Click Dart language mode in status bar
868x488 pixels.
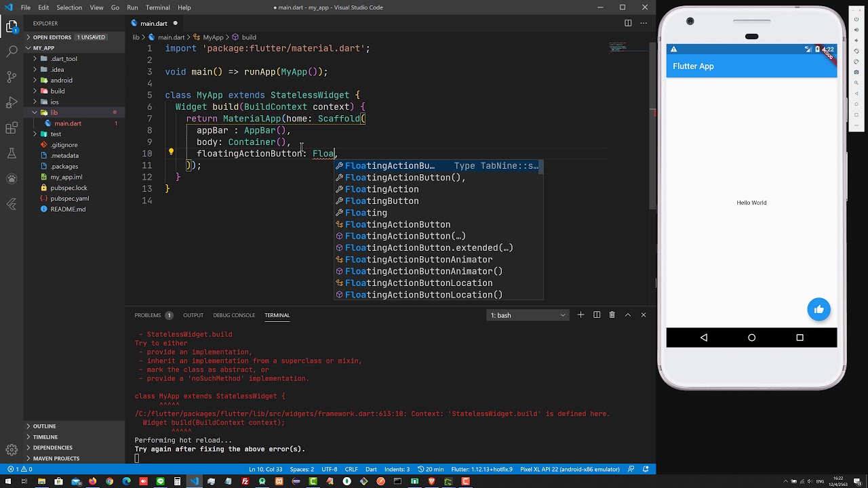point(371,469)
